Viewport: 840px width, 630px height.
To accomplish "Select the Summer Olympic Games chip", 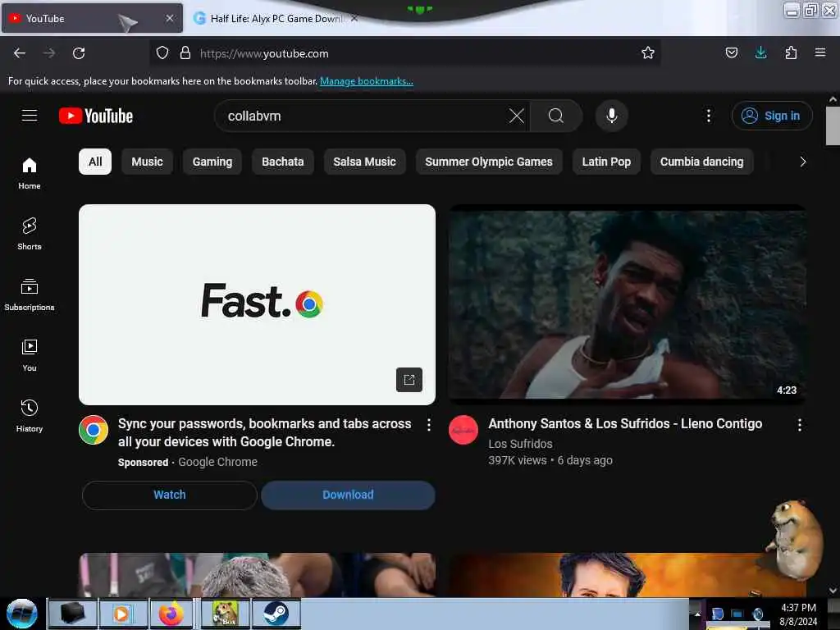I will (489, 162).
